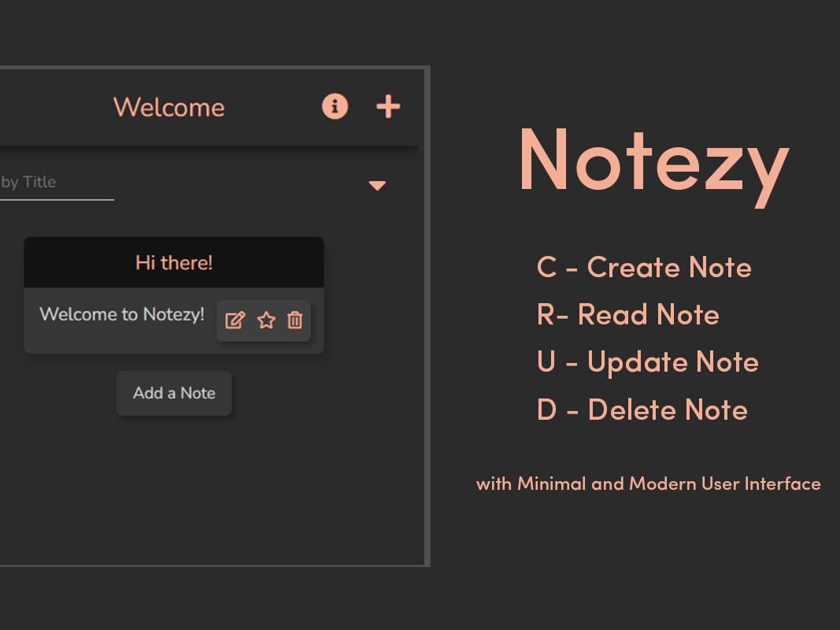Screen dimensions: 840x630
Task: Select the 'Hi there!' note title bar
Action: coord(174,262)
